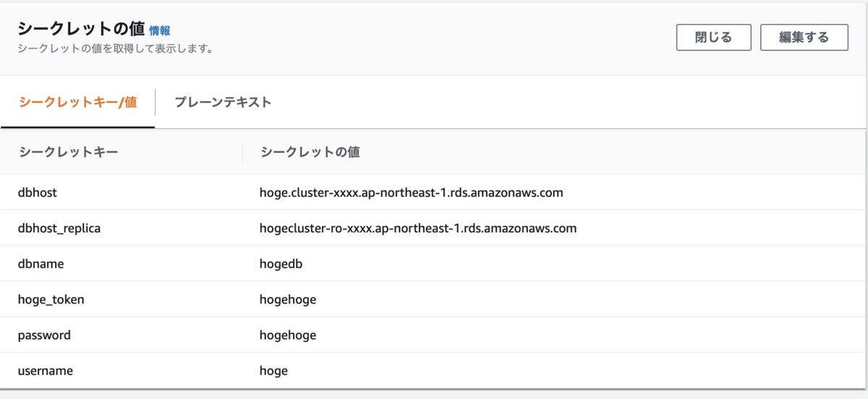This screenshot has width=868, height=399.
Task: Select the シークレットキー/値 tab
Action: click(x=77, y=102)
